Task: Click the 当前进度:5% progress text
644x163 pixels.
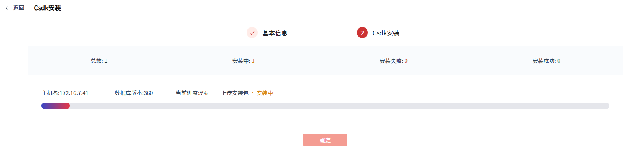Action: [191, 93]
